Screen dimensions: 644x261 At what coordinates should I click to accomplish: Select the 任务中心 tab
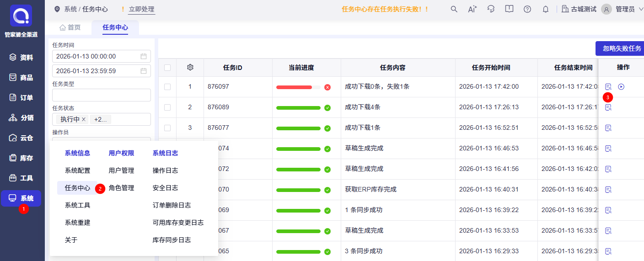click(x=115, y=27)
